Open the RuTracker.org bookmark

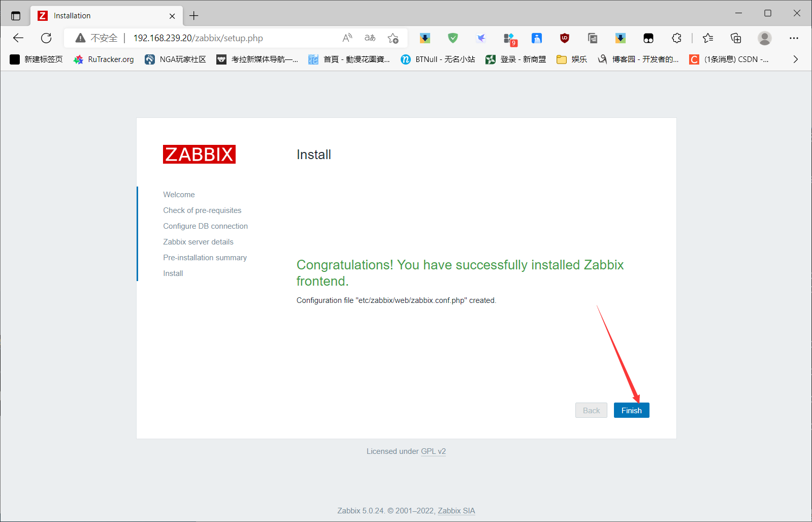click(104, 59)
